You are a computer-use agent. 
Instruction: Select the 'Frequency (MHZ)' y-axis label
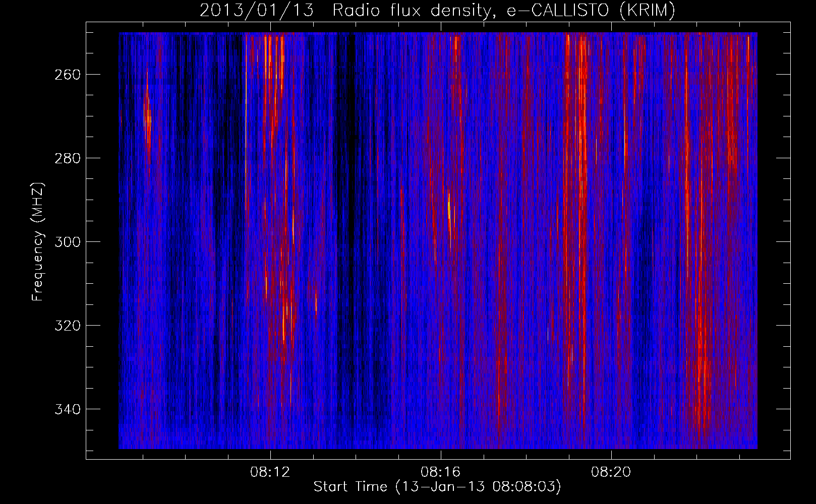38,241
